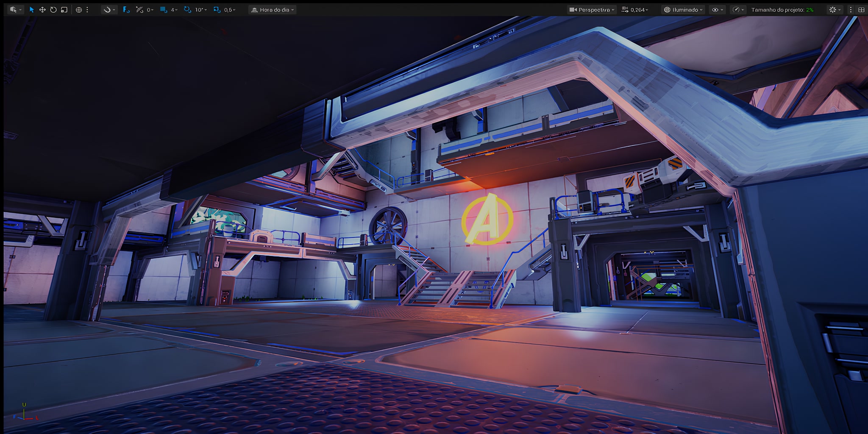Open camera speed 0,264 dropdown
868x434 pixels.
[x=635, y=10]
